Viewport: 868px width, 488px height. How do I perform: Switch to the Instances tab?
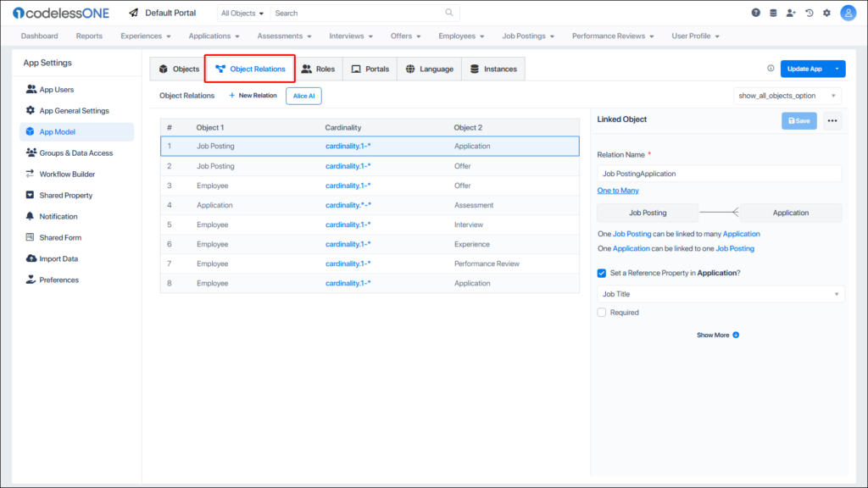(x=493, y=69)
